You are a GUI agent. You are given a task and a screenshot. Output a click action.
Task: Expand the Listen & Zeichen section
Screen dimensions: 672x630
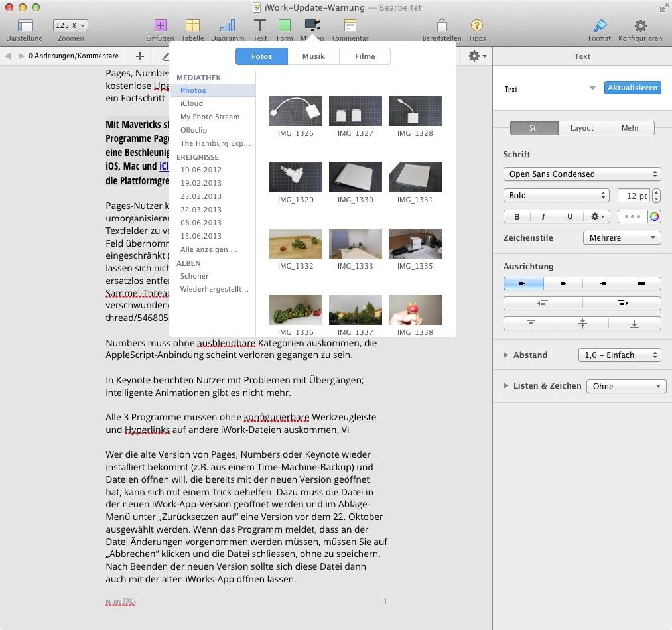point(505,386)
